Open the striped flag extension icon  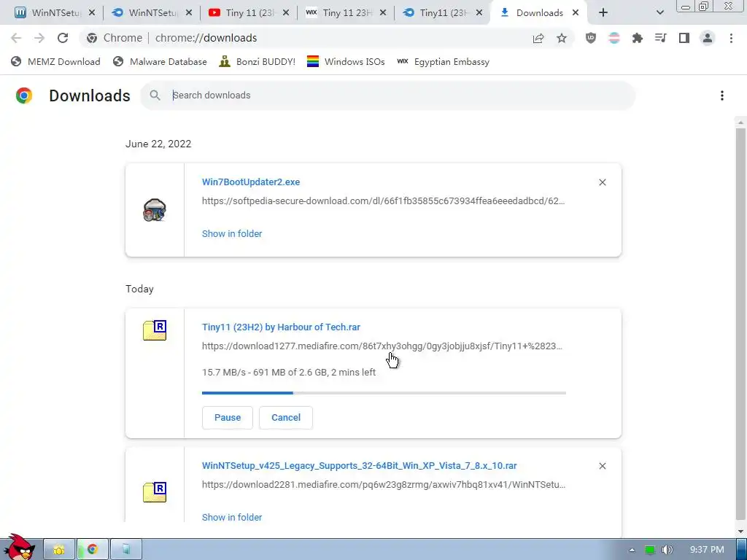point(614,38)
